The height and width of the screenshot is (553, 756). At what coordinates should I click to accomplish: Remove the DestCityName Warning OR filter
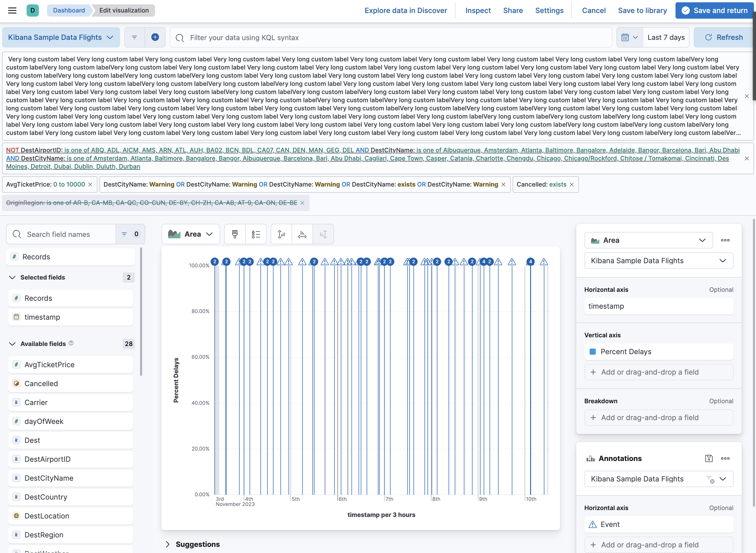click(503, 185)
